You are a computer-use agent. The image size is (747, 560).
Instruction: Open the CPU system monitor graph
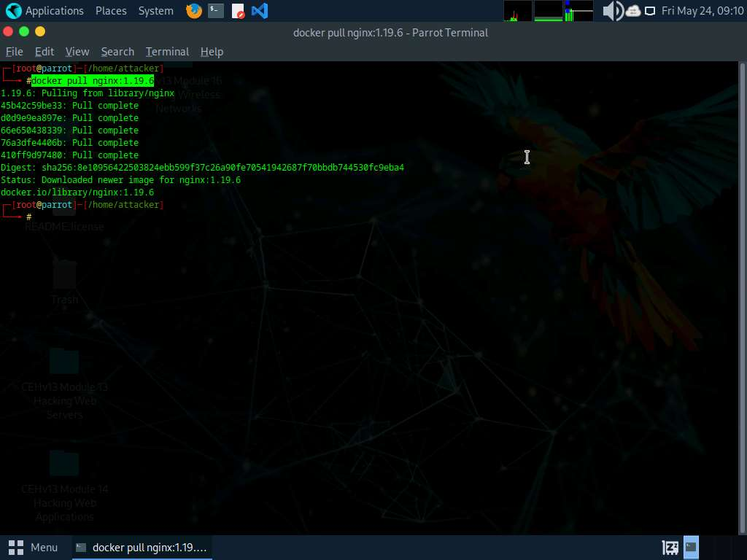tap(518, 11)
